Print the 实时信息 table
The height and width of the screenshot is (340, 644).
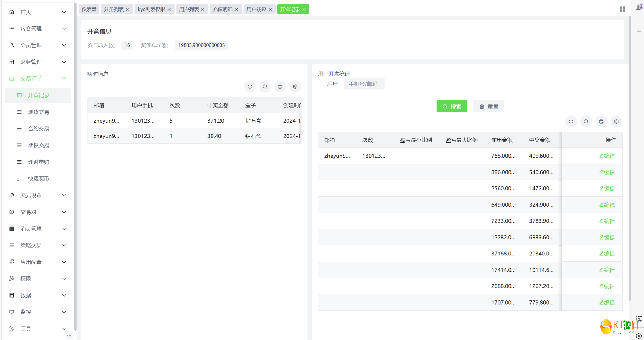[x=280, y=87]
